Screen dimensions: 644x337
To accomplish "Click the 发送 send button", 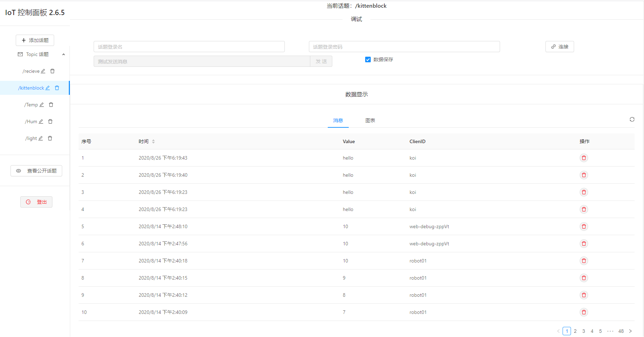I will 321,61.
